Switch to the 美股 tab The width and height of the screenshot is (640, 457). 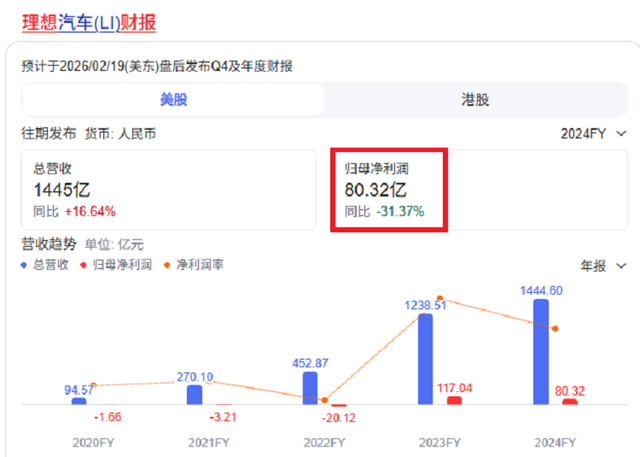[173, 100]
